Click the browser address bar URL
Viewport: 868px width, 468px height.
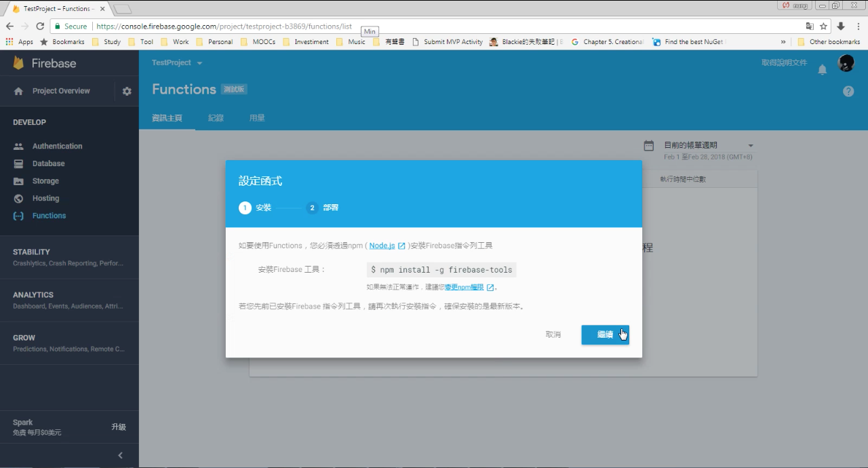(x=224, y=26)
